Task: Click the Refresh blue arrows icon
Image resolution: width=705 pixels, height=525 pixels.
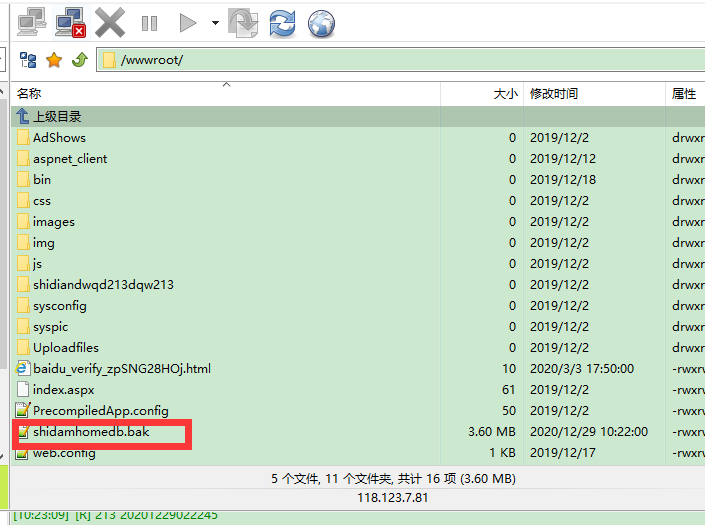Action: click(283, 22)
